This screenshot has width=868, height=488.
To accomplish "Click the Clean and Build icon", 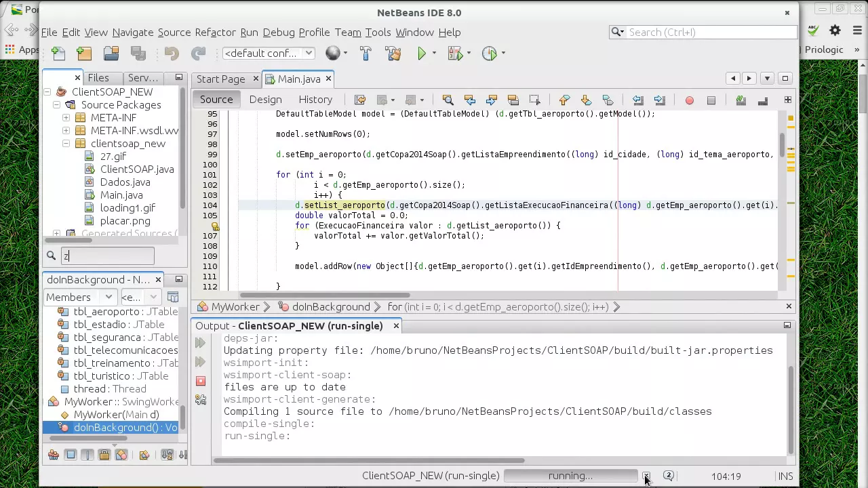I will [x=393, y=53].
